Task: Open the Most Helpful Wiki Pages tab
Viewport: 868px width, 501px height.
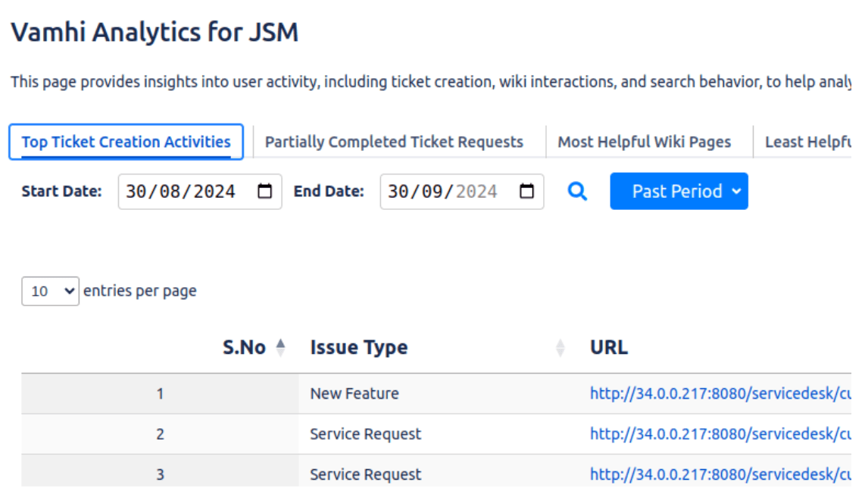Action: [644, 141]
